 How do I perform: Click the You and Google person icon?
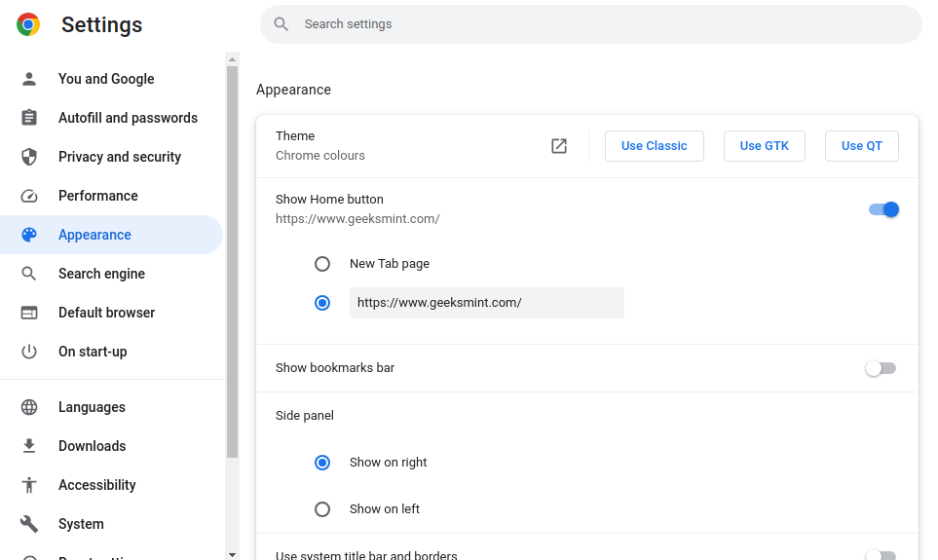click(29, 79)
